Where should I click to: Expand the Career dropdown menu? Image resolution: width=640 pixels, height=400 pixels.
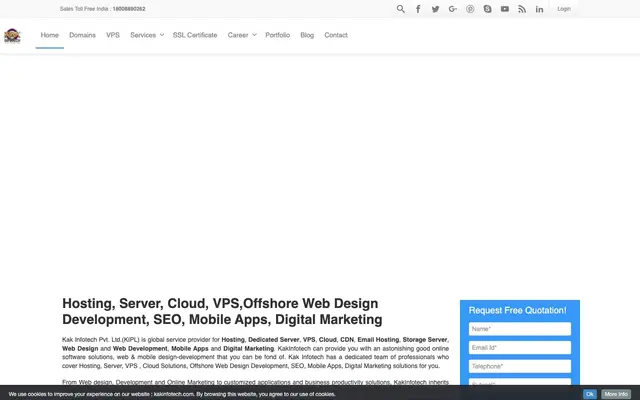tap(242, 35)
